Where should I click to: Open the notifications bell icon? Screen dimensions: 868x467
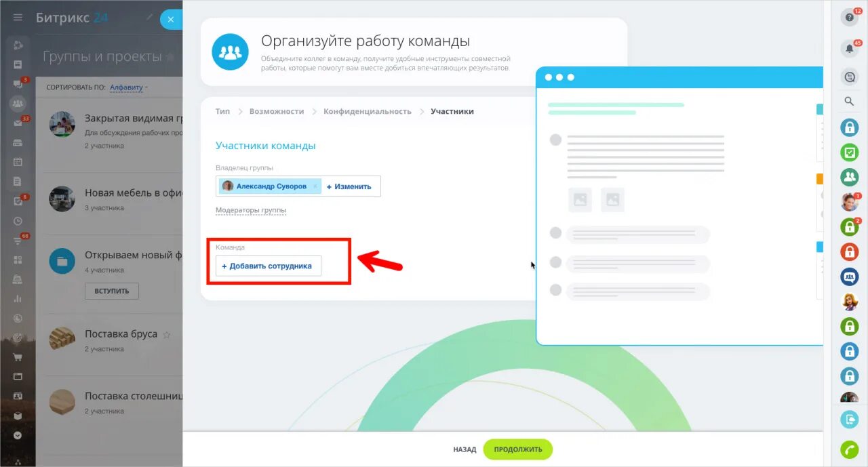click(x=850, y=49)
